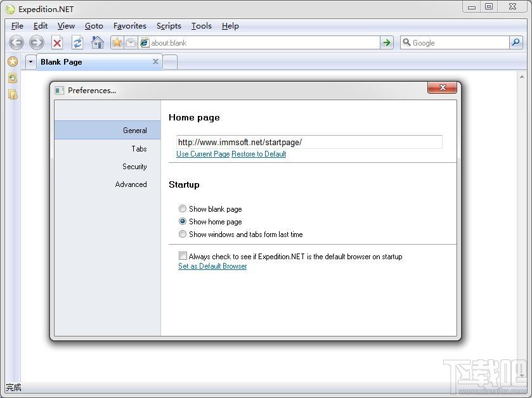This screenshot has height=398, width=532.
Task: Go forward using the Forward arrow button
Action: tap(37, 42)
